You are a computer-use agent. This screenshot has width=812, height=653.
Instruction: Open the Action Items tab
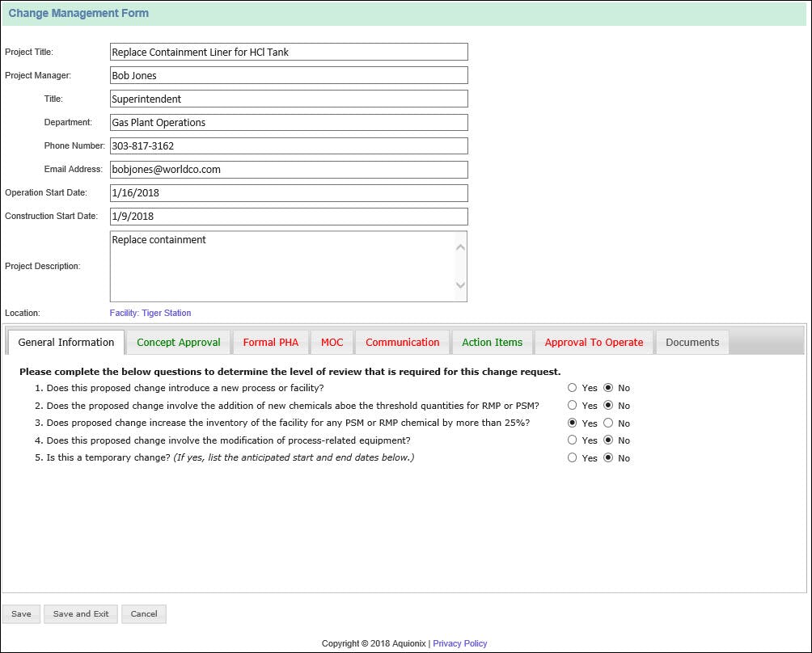pyautogui.click(x=492, y=342)
